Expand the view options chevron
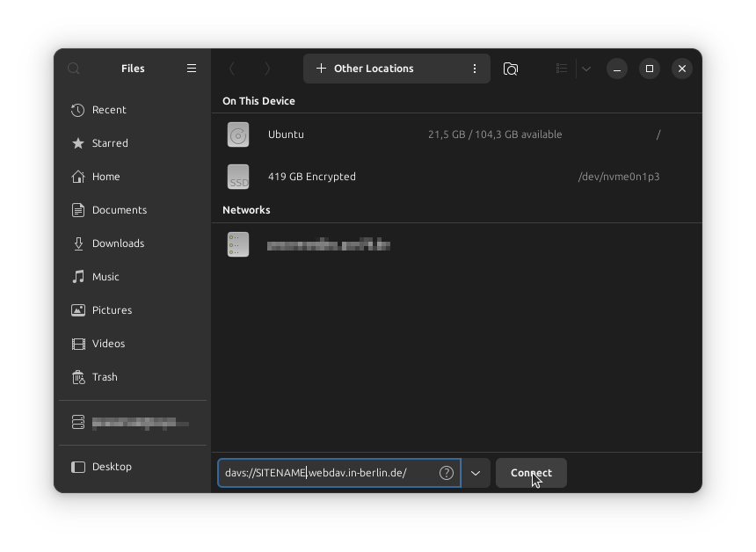 click(x=586, y=69)
